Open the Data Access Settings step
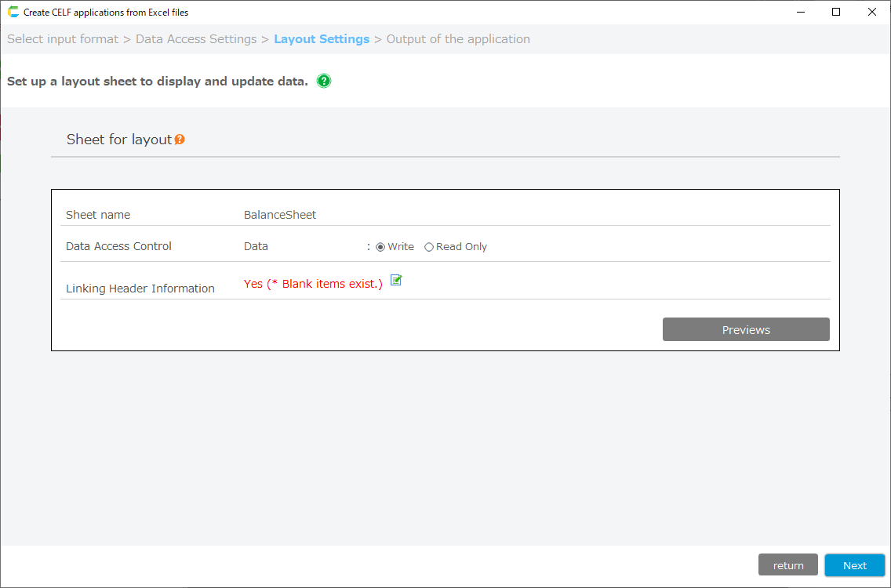The image size is (891, 588). [196, 39]
